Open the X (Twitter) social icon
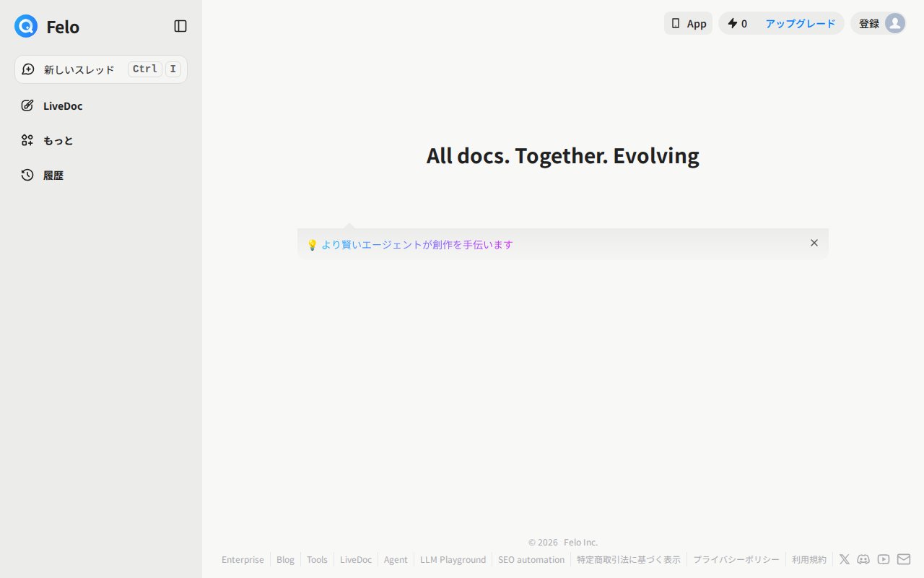This screenshot has height=578, width=924. click(x=845, y=559)
